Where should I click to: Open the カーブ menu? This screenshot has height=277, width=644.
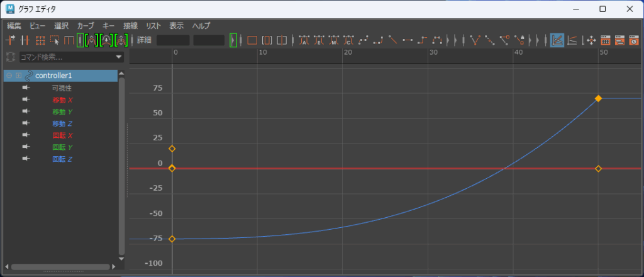tap(86, 25)
